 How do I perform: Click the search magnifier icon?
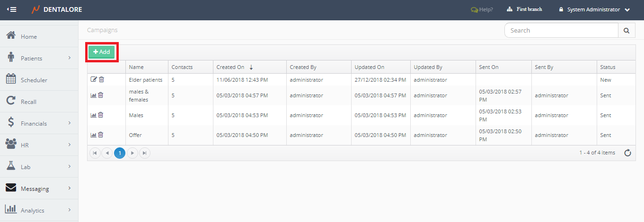tap(626, 31)
